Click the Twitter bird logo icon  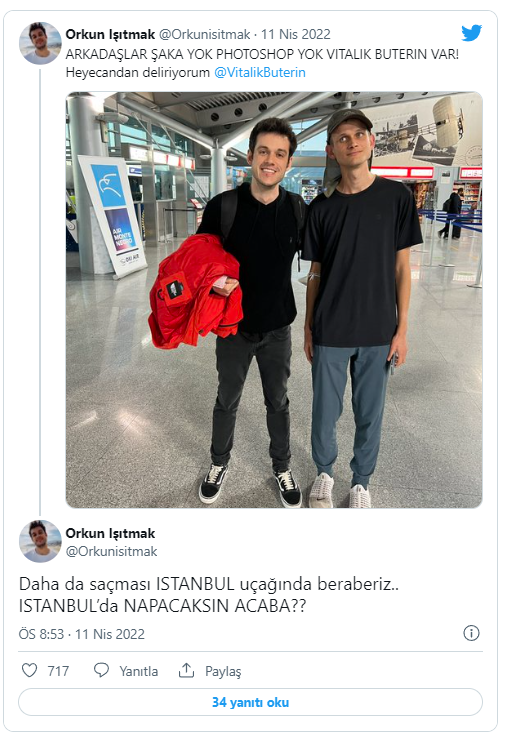[471, 33]
